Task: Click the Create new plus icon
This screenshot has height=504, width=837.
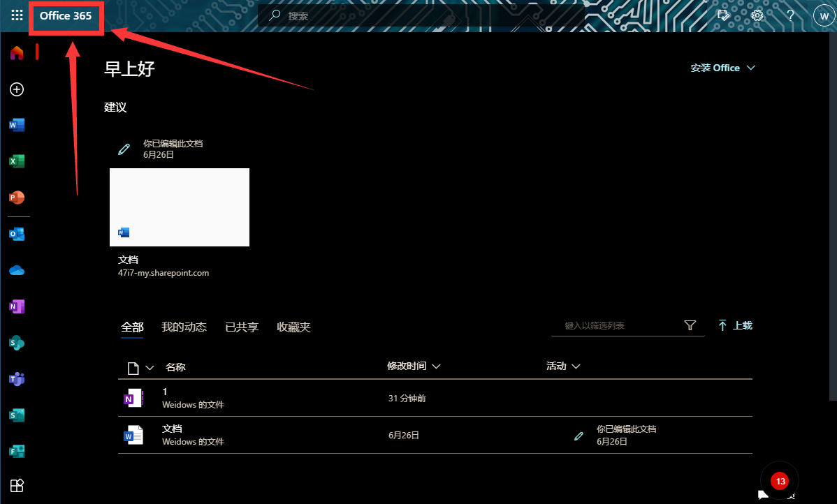Action: point(17,89)
